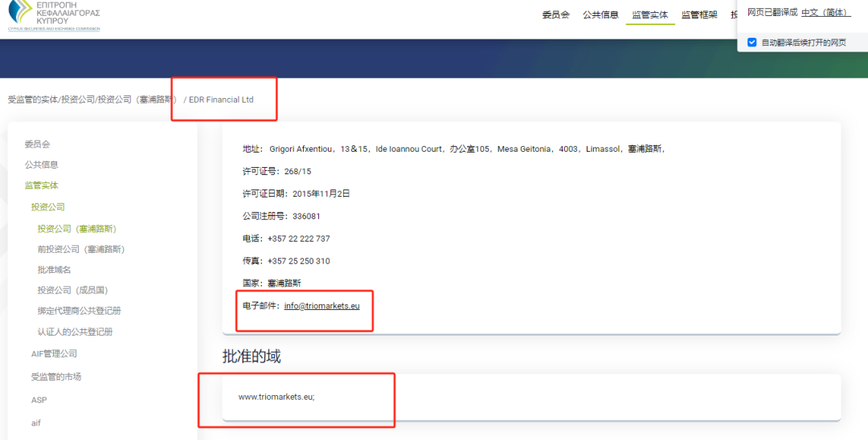The image size is (868, 440).
Task: Select 监管实体 in the sidebar
Action: tap(42, 185)
